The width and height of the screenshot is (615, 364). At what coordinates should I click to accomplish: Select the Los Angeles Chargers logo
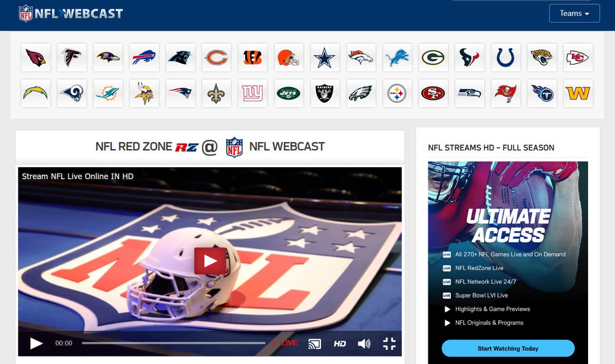click(x=36, y=93)
